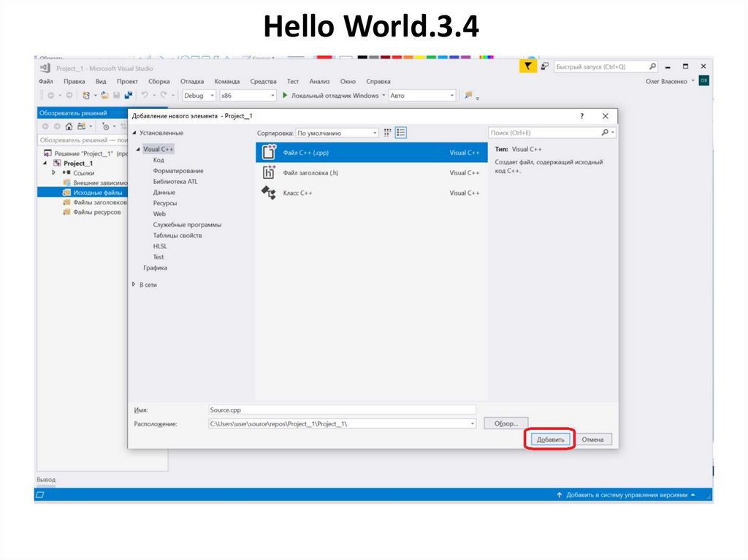Viewport: 748px width, 560px height.
Task: Open the Отладка menu
Action: [192, 81]
